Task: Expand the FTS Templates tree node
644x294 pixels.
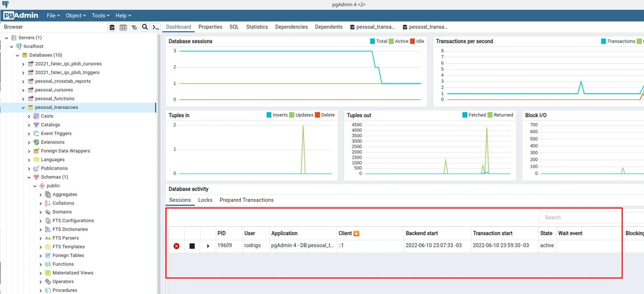Action: [41, 247]
